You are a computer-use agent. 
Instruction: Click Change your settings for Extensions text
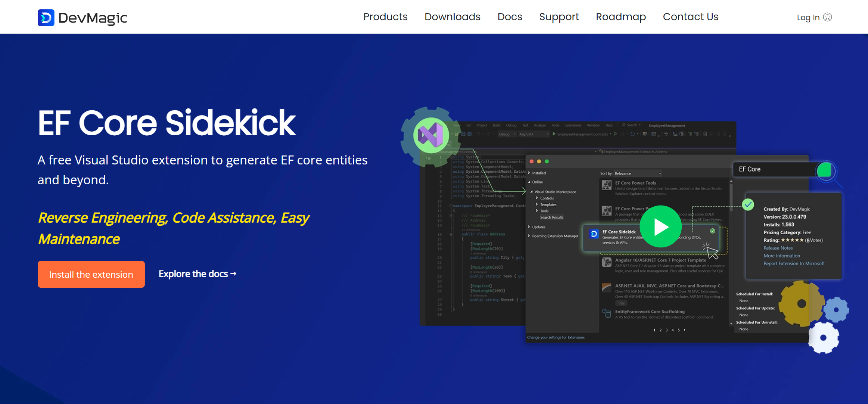point(556,337)
